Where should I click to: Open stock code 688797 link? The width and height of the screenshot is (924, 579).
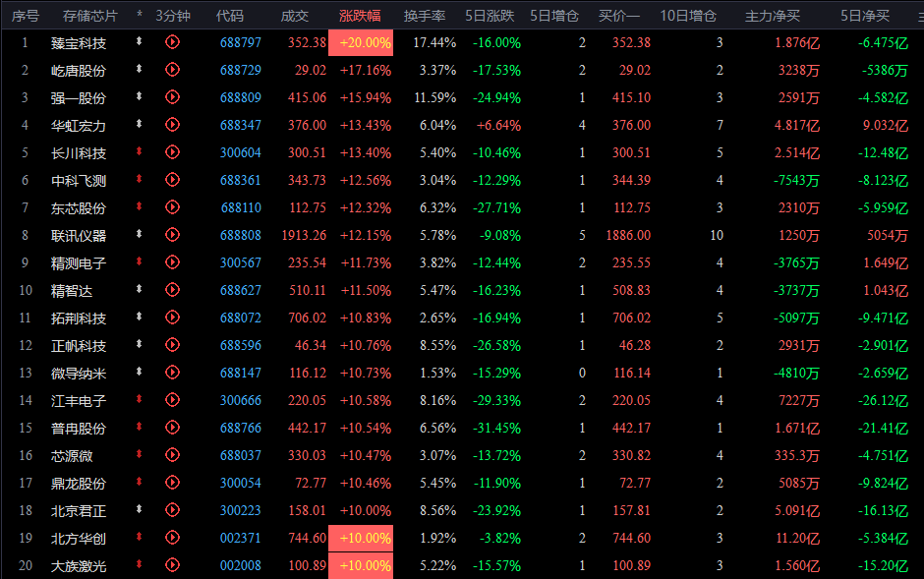(241, 43)
